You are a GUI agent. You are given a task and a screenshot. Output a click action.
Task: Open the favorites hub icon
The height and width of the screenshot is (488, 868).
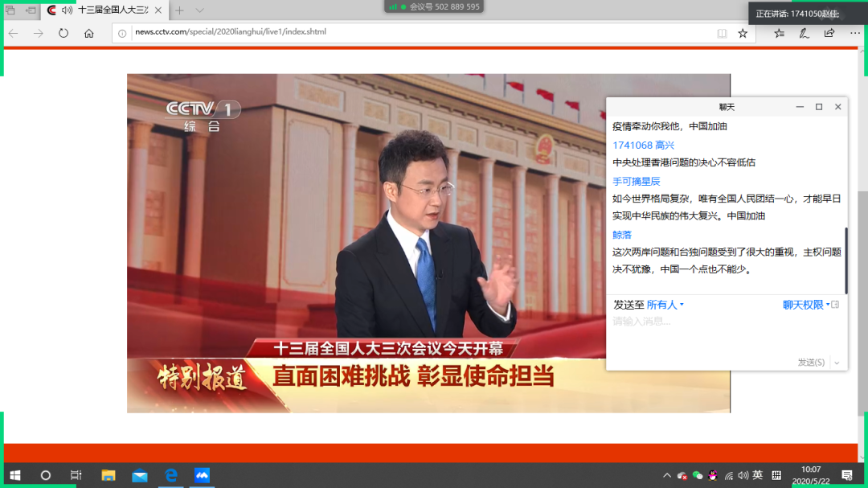click(779, 33)
